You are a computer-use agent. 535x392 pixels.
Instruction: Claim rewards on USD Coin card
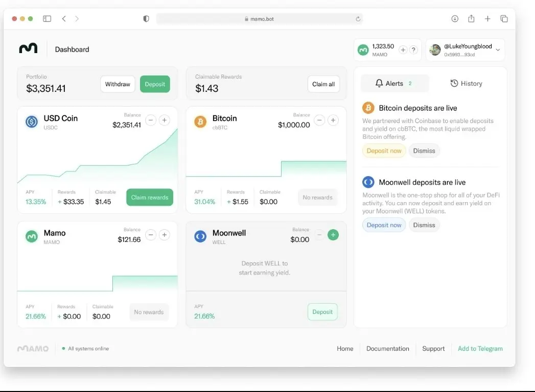pos(150,198)
